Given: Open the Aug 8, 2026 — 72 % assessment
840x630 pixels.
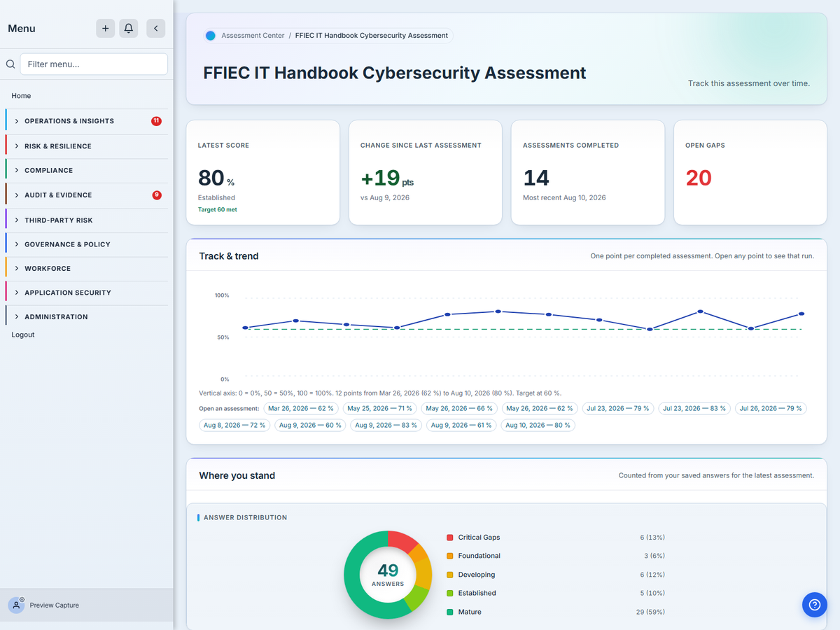Looking at the screenshot, I should tap(234, 425).
